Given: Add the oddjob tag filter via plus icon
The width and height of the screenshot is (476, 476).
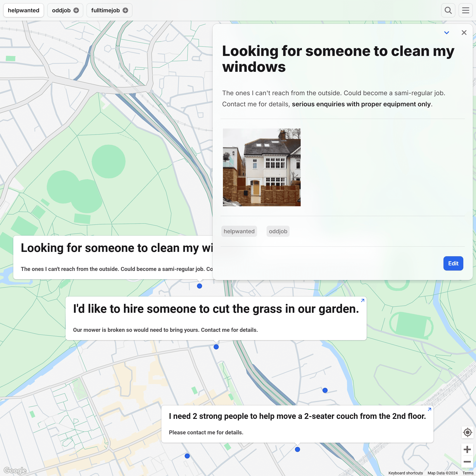Looking at the screenshot, I should pos(76,10).
